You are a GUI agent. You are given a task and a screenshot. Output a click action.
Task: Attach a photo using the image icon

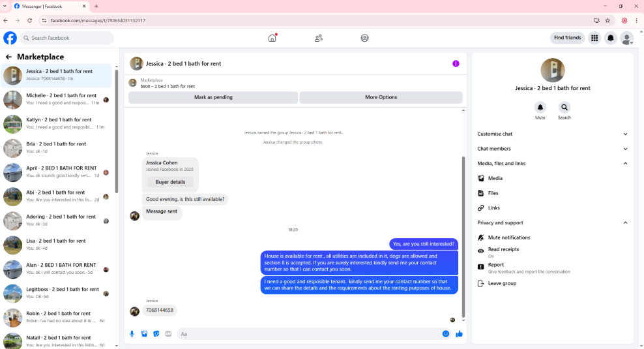(144, 334)
